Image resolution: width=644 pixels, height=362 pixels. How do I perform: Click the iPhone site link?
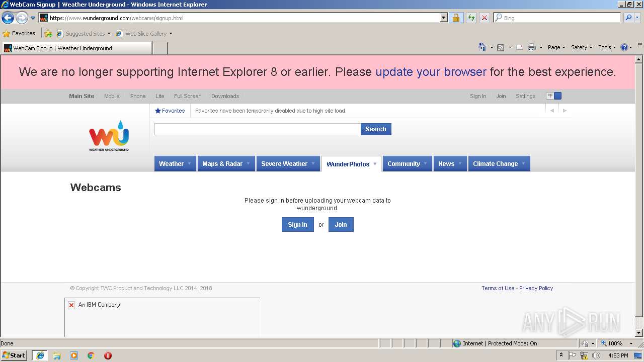[137, 96]
